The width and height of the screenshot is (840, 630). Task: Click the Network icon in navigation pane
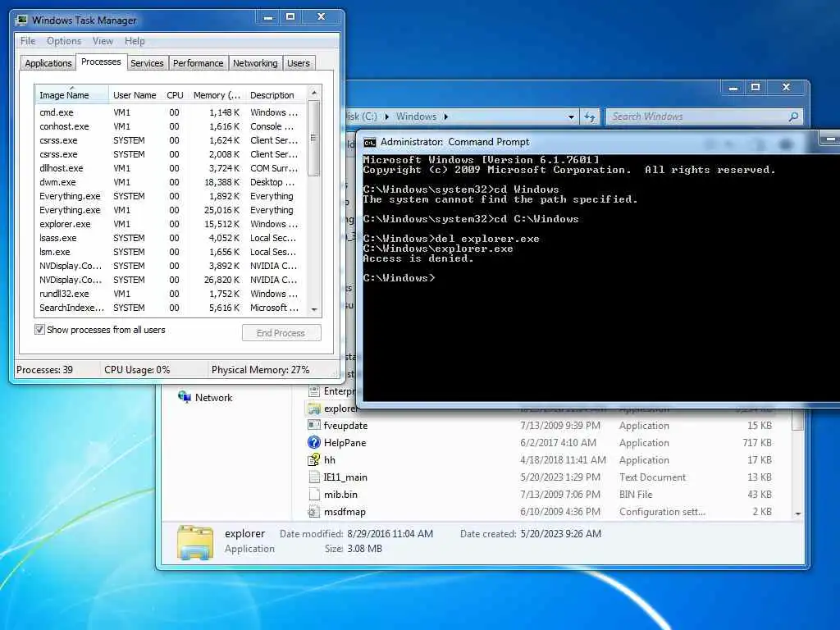coord(185,397)
